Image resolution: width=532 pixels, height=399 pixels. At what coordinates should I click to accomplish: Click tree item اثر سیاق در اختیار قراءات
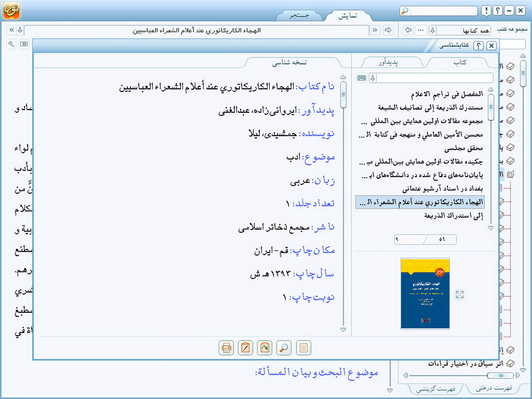[465, 363]
